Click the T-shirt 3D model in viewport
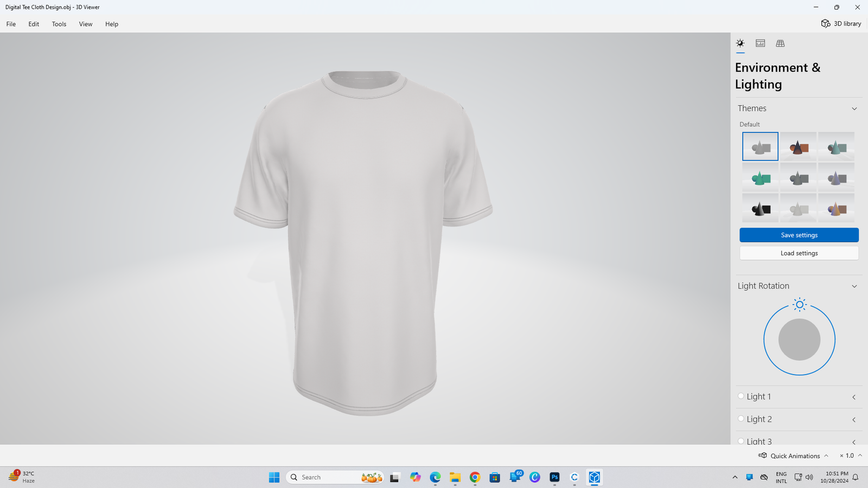 [x=363, y=244]
